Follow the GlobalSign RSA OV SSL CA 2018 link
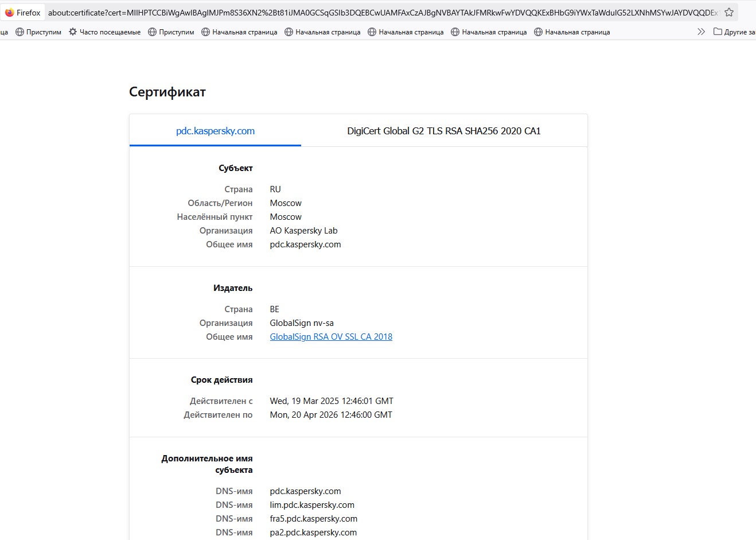The height and width of the screenshot is (540, 756). tap(331, 337)
